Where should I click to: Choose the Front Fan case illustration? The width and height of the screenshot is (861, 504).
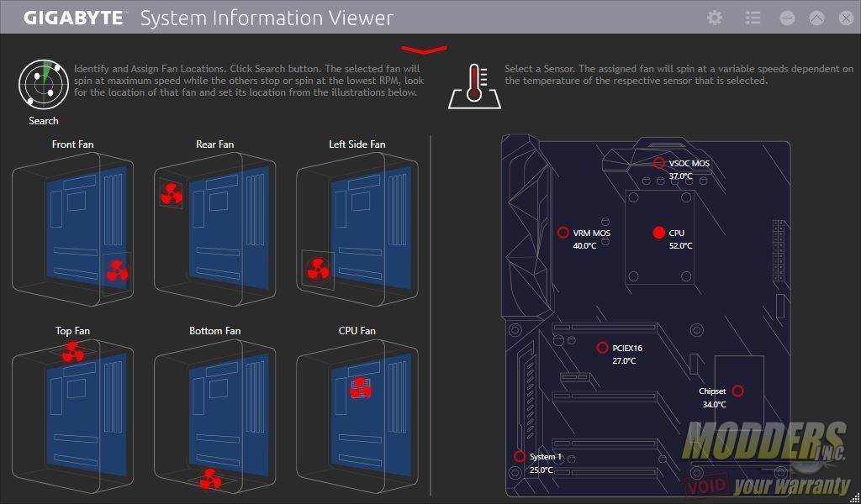coord(72,229)
